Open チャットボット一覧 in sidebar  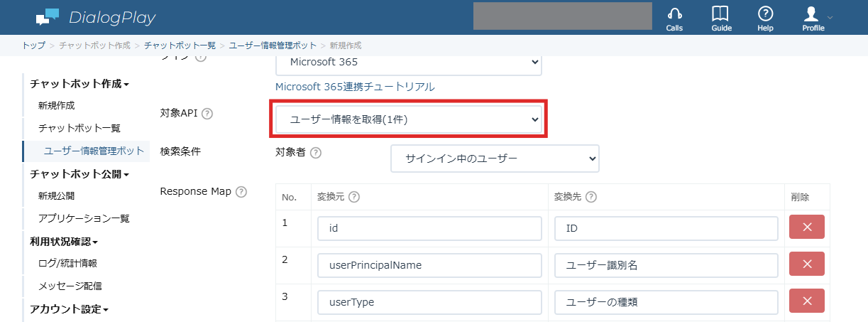(x=79, y=129)
